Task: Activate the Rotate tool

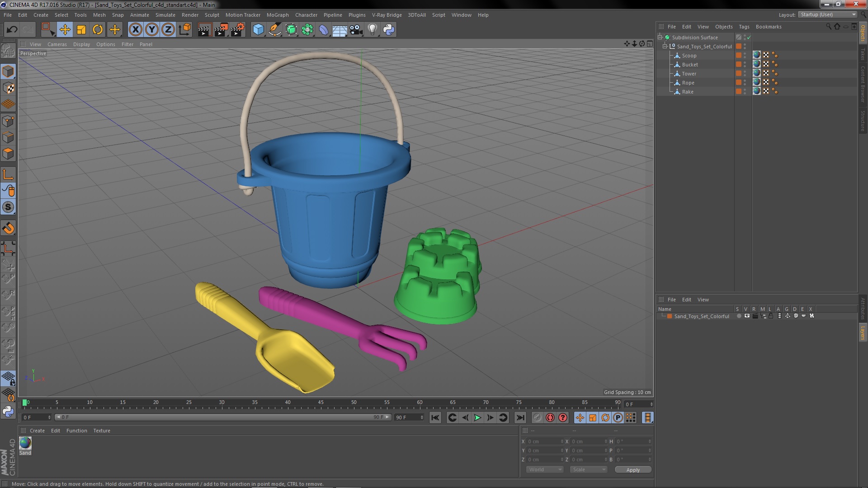Action: click(x=98, y=30)
